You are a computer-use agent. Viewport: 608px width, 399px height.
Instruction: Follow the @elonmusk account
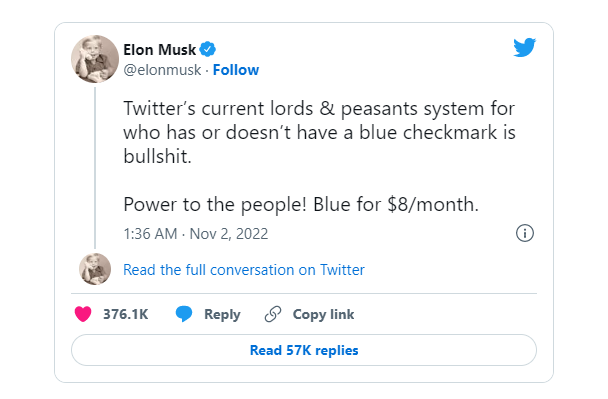(x=236, y=70)
